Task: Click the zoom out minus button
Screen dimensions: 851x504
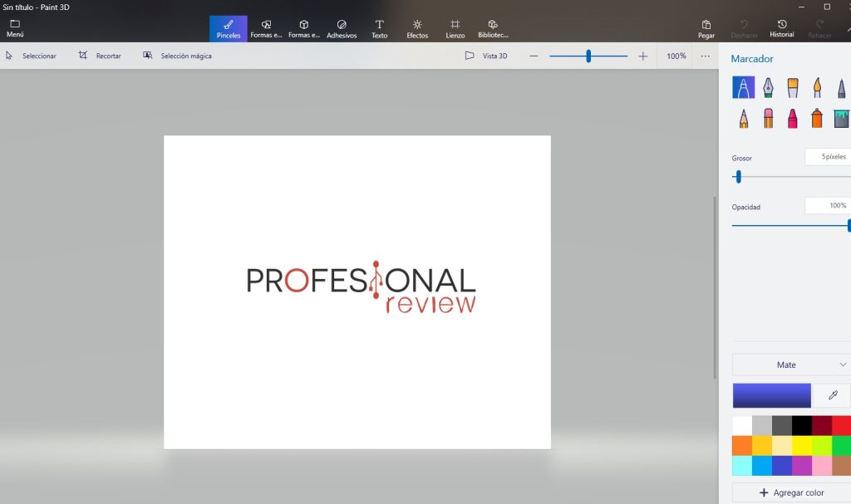Action: 534,56
